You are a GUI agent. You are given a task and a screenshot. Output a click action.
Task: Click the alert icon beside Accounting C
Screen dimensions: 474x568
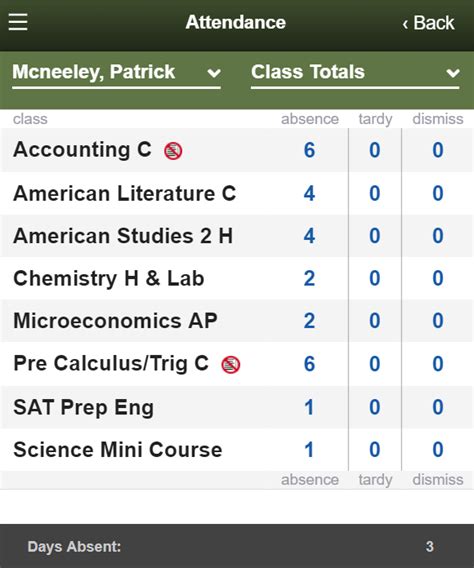[x=173, y=151]
